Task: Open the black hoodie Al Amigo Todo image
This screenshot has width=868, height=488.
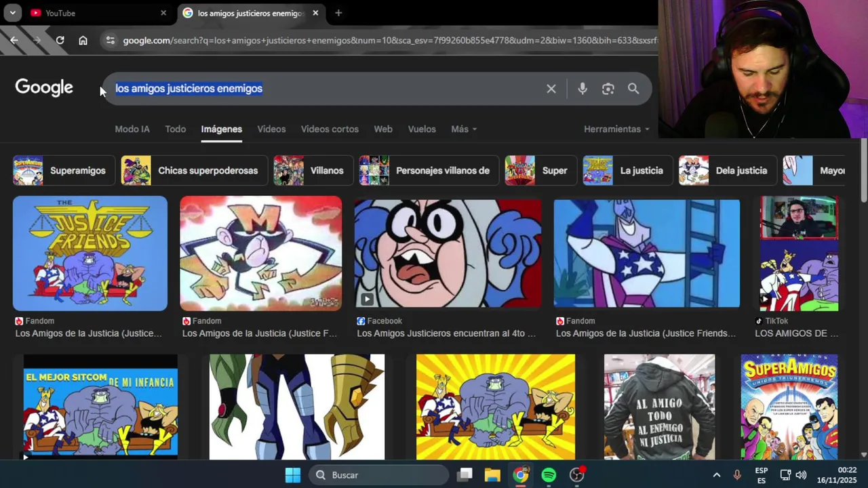Action: pyautogui.click(x=659, y=407)
